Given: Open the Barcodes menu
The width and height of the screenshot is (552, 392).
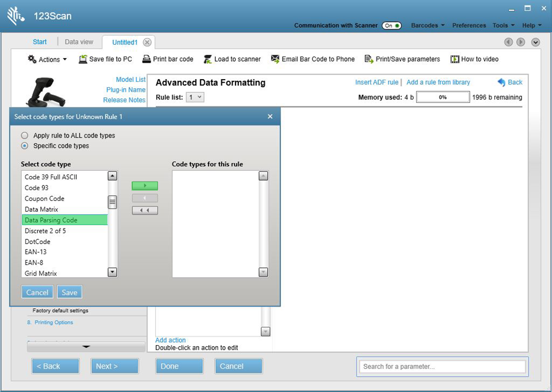Looking at the screenshot, I should [427, 25].
